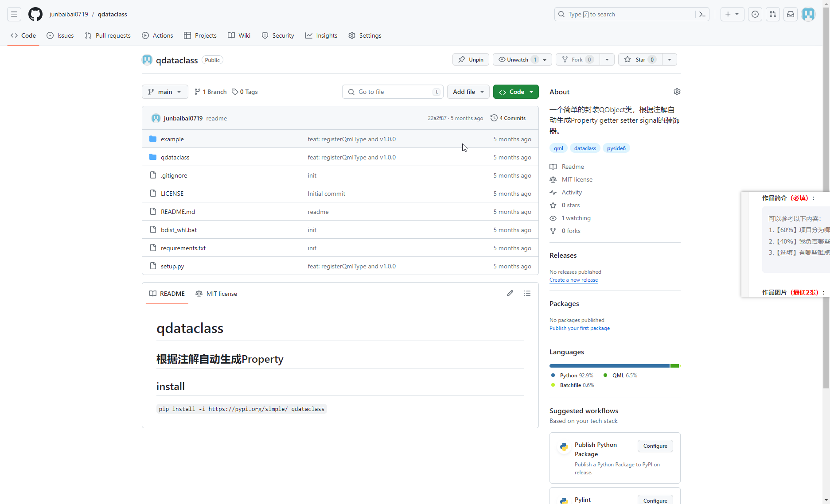The height and width of the screenshot is (504, 830).
Task: Edit About details gear icon
Action: tap(677, 92)
